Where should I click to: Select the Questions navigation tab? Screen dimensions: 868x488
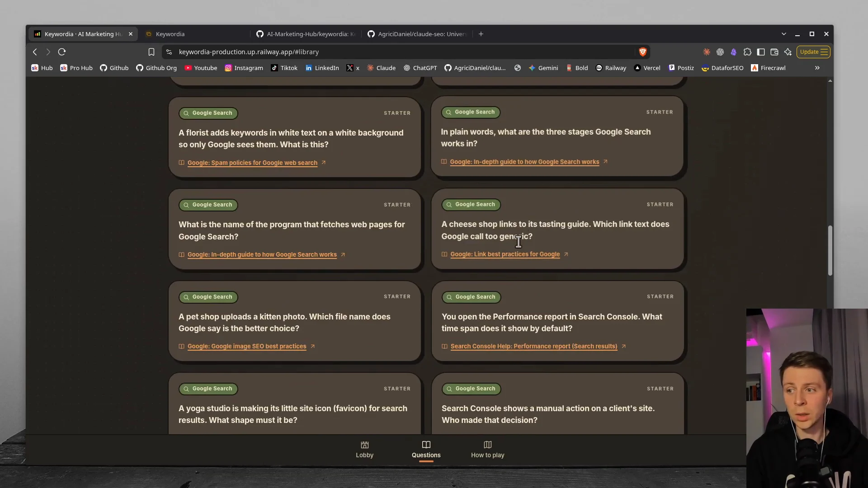pos(426,450)
